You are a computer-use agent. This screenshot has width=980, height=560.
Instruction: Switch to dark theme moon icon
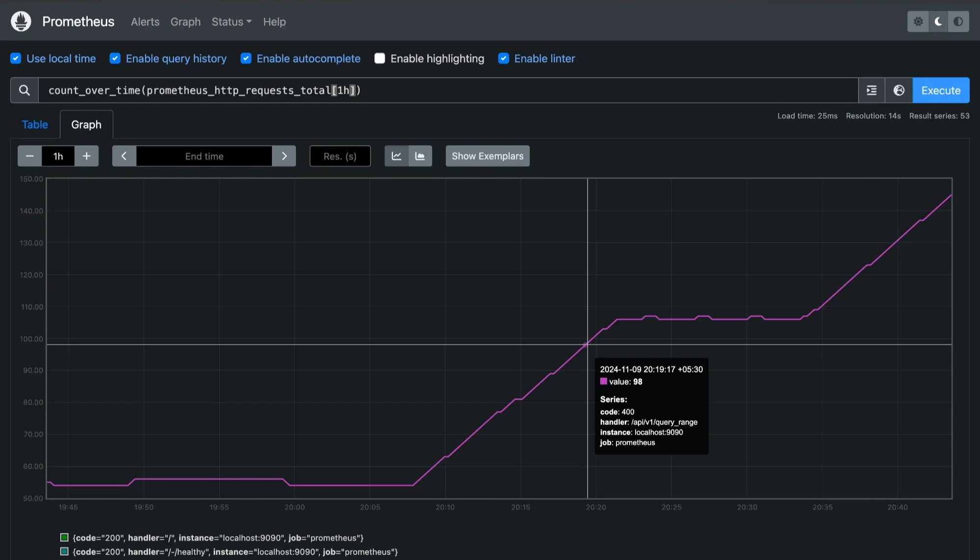tap(938, 22)
